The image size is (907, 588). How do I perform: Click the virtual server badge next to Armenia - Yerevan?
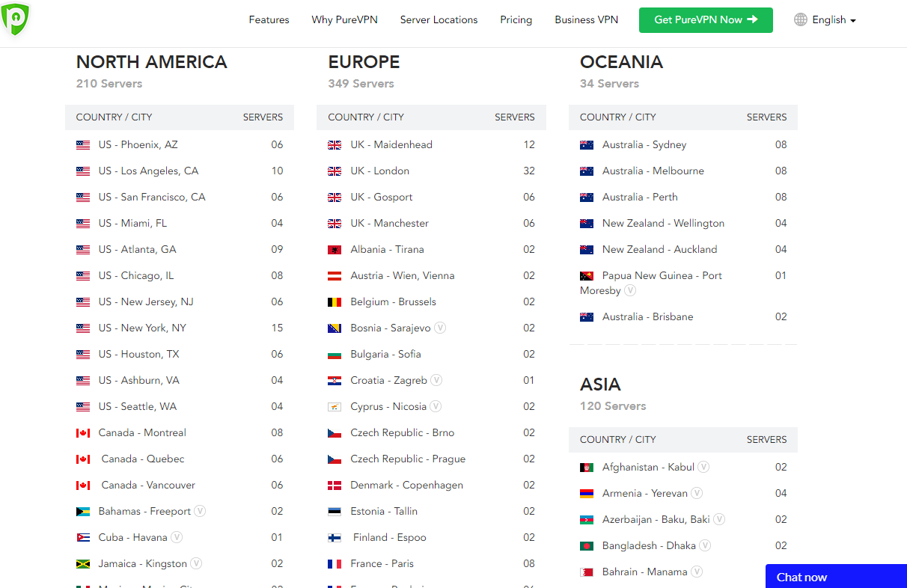697,493
